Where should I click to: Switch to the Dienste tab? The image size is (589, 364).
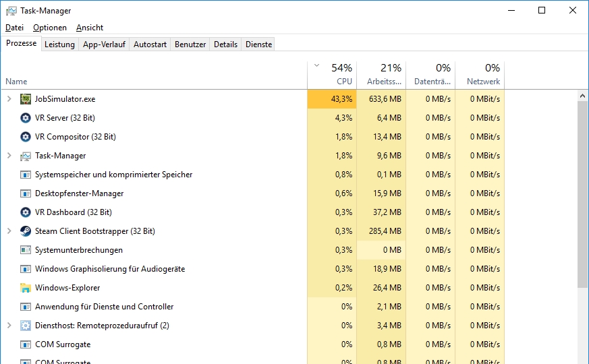(258, 44)
